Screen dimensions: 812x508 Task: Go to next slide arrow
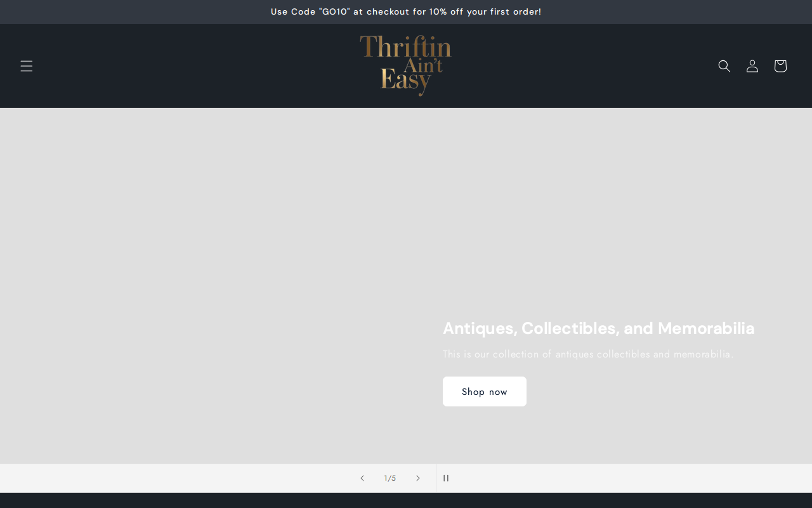[418, 478]
